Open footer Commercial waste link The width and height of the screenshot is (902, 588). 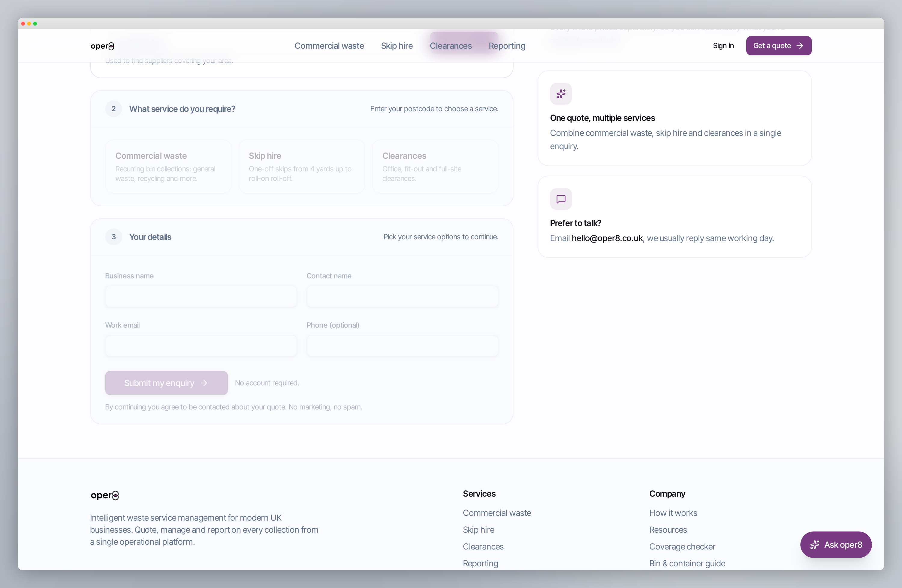(x=496, y=513)
